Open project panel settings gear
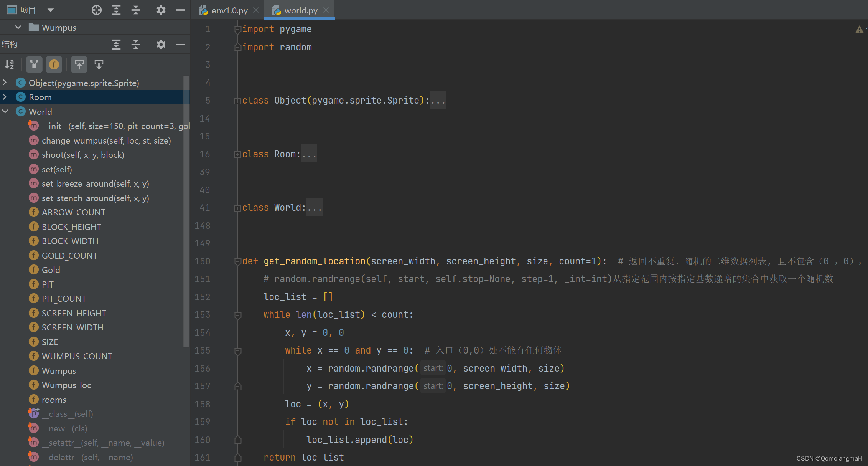 [161, 10]
